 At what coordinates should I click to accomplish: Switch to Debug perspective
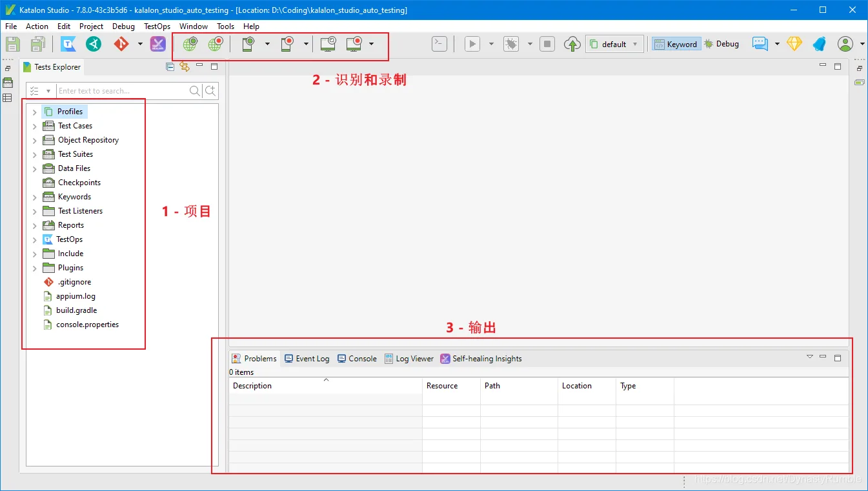[722, 44]
